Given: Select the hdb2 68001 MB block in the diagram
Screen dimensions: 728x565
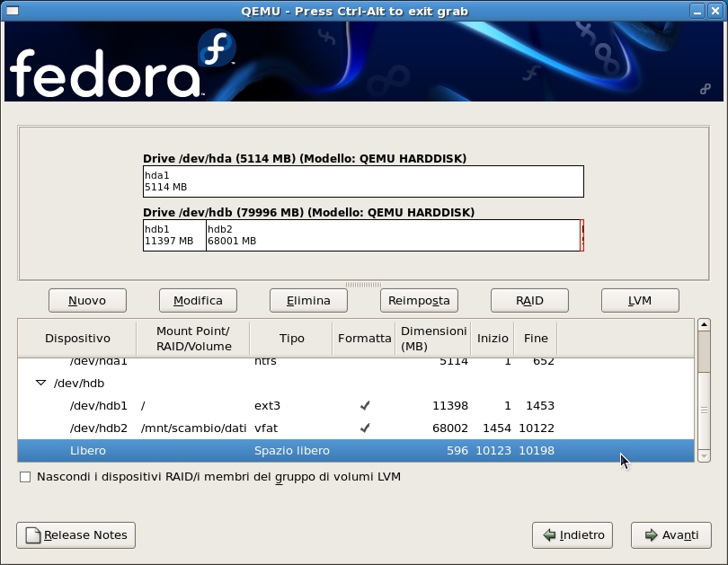Looking at the screenshot, I should 393,235.
